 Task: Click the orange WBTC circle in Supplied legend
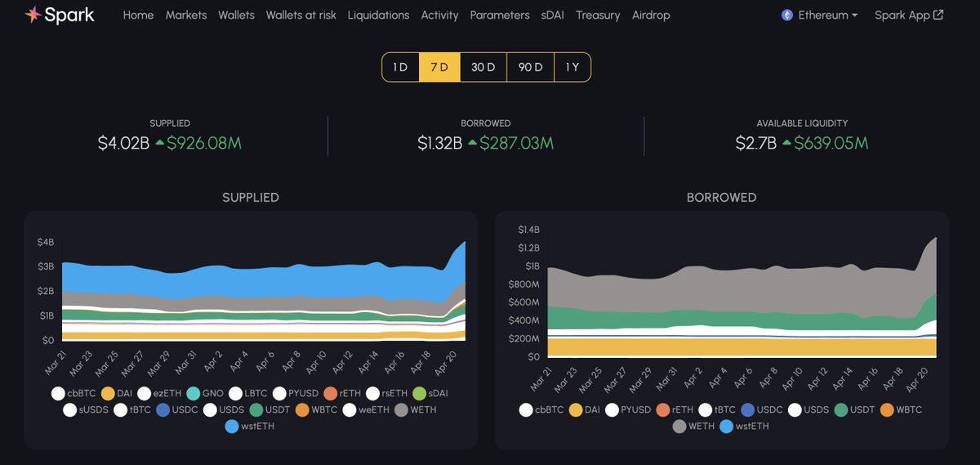click(302, 409)
